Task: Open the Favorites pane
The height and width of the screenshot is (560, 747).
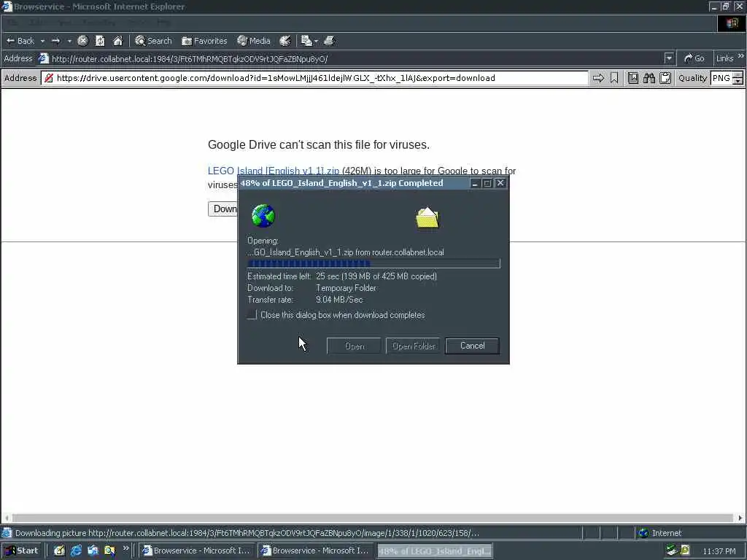Action: point(204,41)
